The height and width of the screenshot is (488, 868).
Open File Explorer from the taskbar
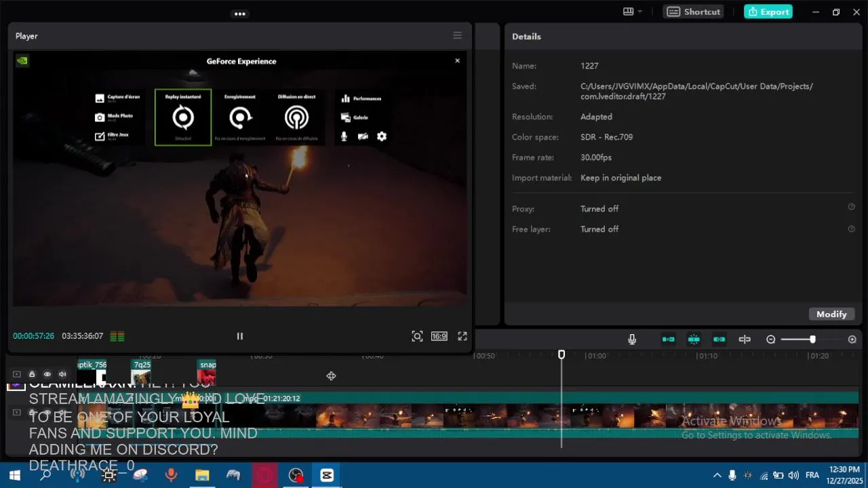202,475
